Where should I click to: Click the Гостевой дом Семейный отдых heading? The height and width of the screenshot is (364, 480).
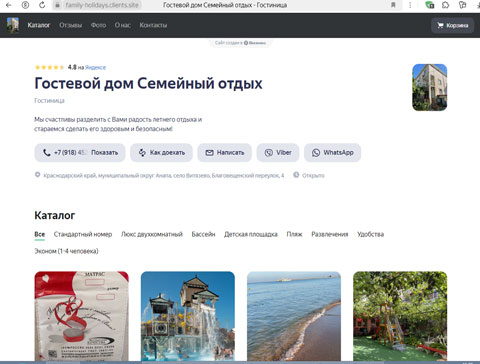[x=148, y=83]
